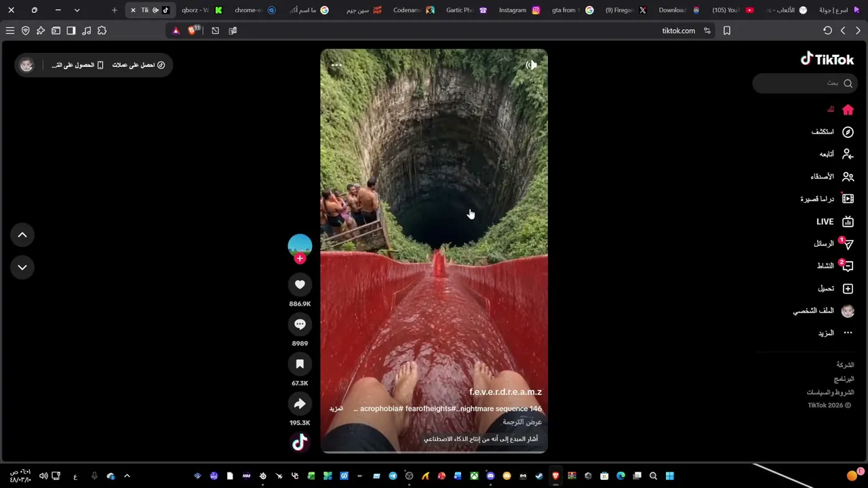This screenshot has height=488, width=868.
Task: Show the caption translation (عرض الترجمة)
Action: point(522,422)
